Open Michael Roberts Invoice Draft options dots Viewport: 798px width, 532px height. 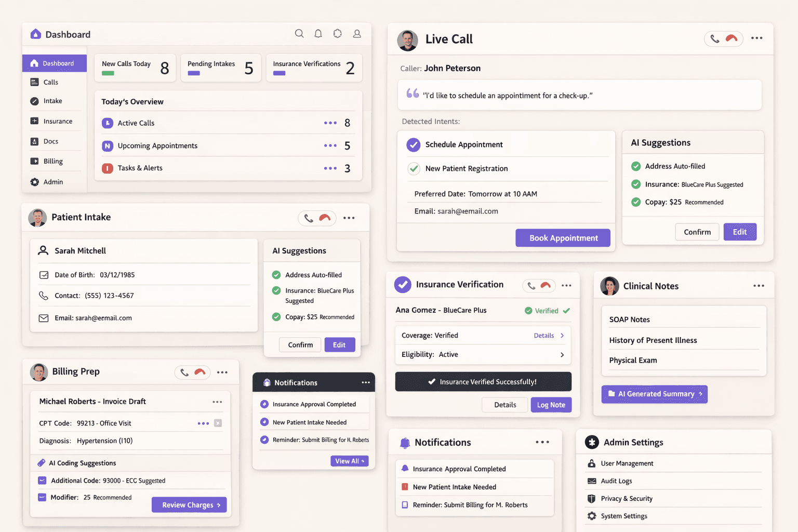tap(217, 402)
